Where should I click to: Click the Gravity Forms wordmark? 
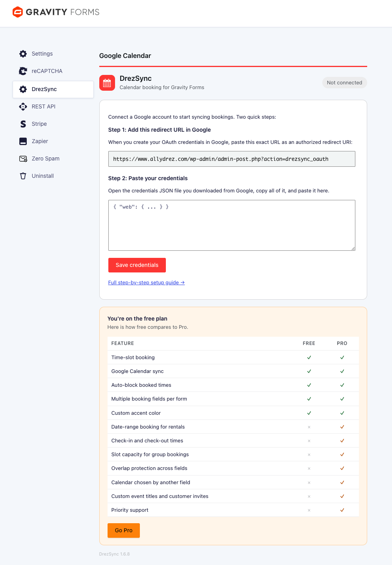pos(63,12)
